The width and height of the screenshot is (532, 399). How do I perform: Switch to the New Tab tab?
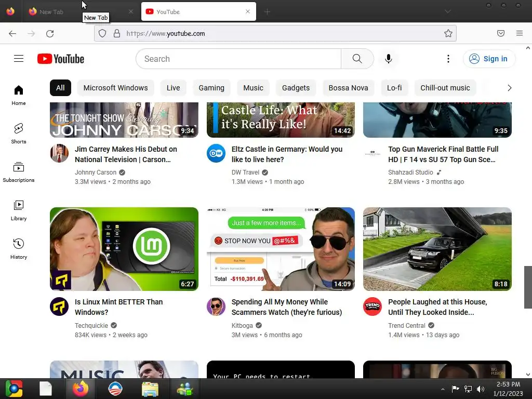click(81, 12)
